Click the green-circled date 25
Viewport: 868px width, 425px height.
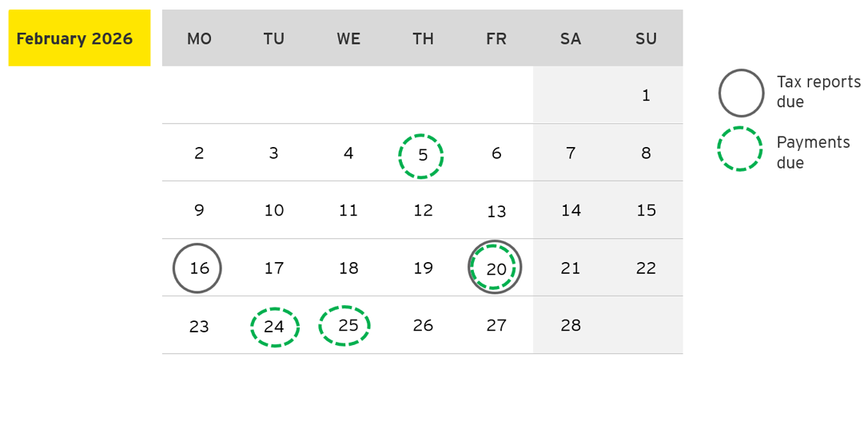pos(345,326)
